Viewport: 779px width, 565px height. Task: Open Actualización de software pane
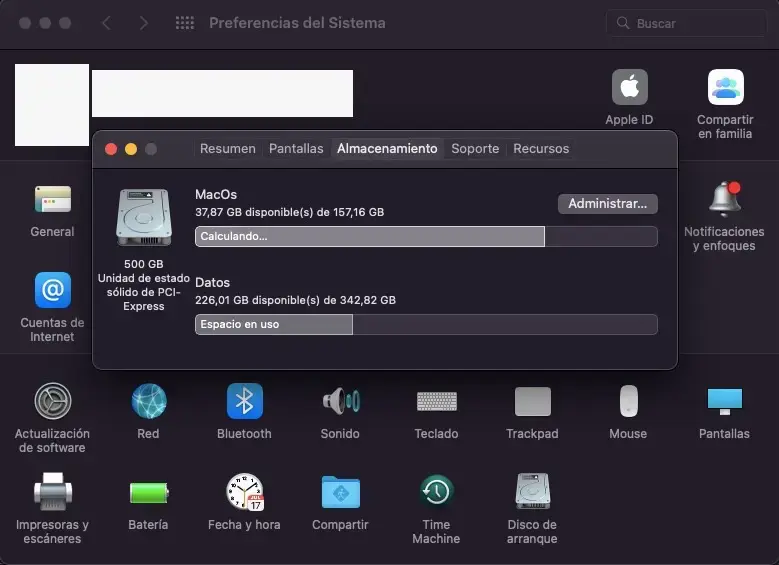tap(53, 401)
